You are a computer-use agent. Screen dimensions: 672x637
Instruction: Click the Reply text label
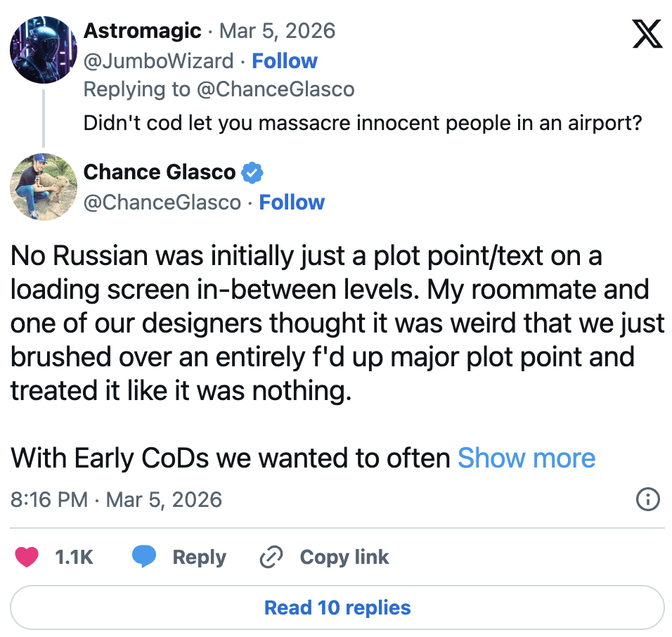(x=199, y=558)
